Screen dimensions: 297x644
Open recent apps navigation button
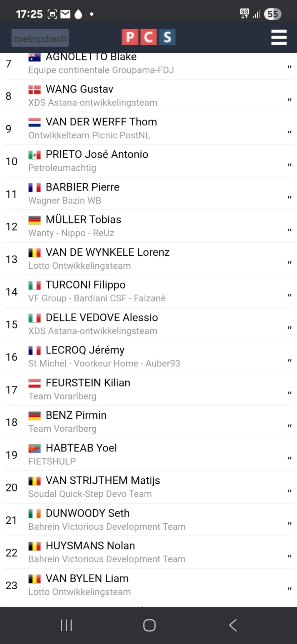click(x=66, y=625)
